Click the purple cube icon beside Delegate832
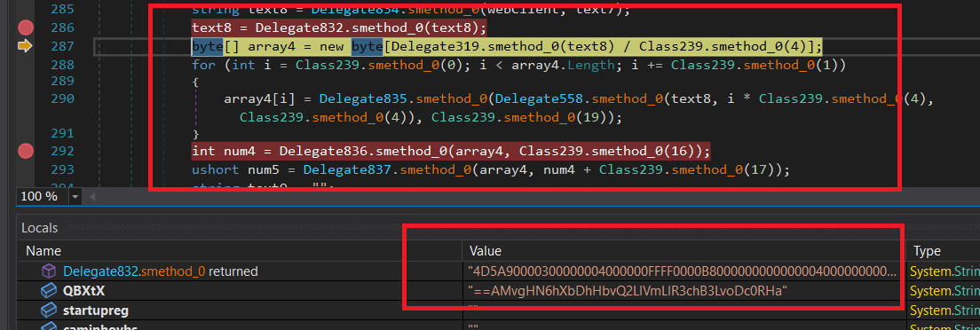Screen dimensions: 980x330 point(49,271)
